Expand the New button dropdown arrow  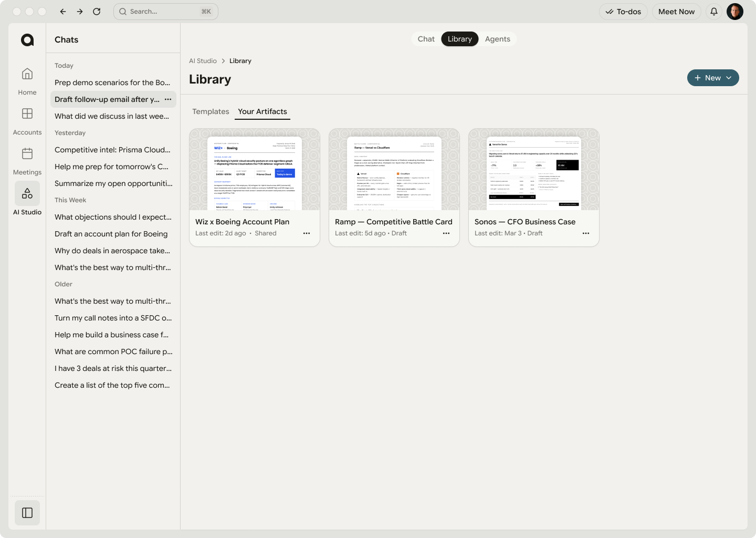(x=729, y=78)
